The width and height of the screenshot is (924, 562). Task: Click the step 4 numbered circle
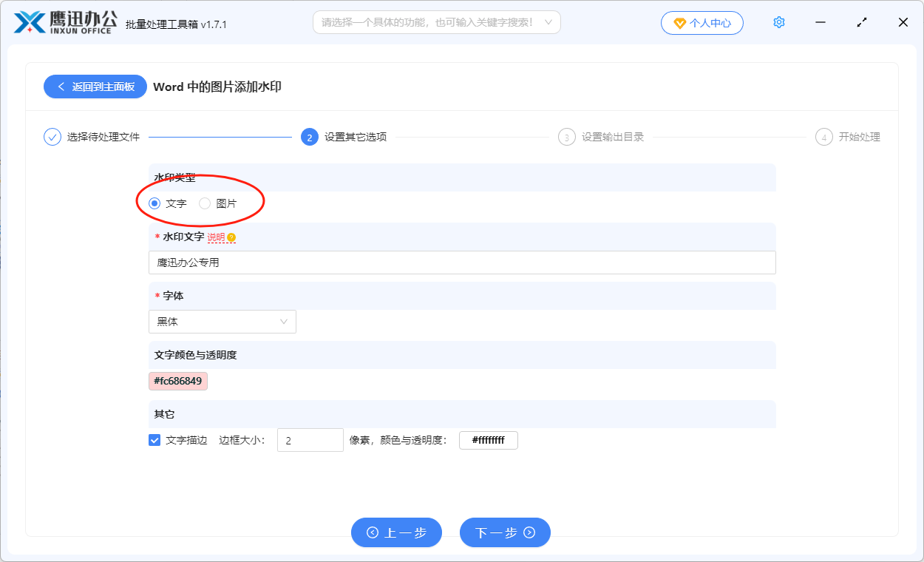coord(823,138)
